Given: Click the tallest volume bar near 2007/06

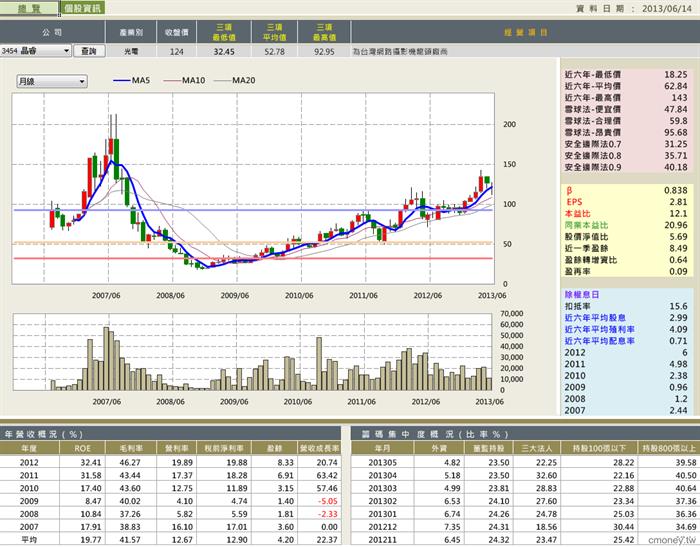Looking at the screenshot, I should [106, 359].
